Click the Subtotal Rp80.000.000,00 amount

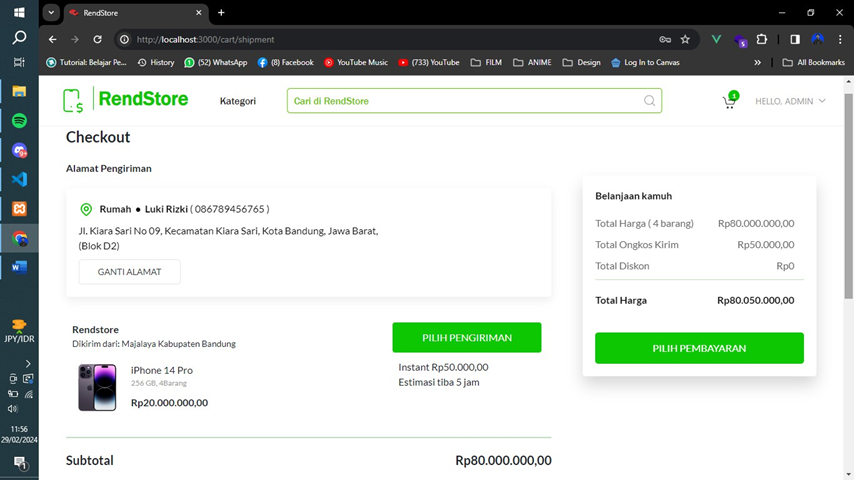[503, 460]
